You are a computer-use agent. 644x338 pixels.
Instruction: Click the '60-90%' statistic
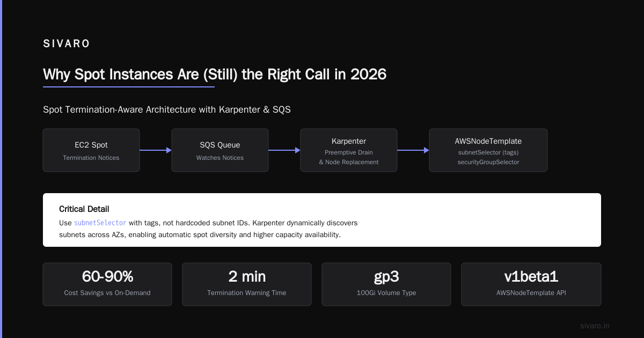pyautogui.click(x=107, y=277)
